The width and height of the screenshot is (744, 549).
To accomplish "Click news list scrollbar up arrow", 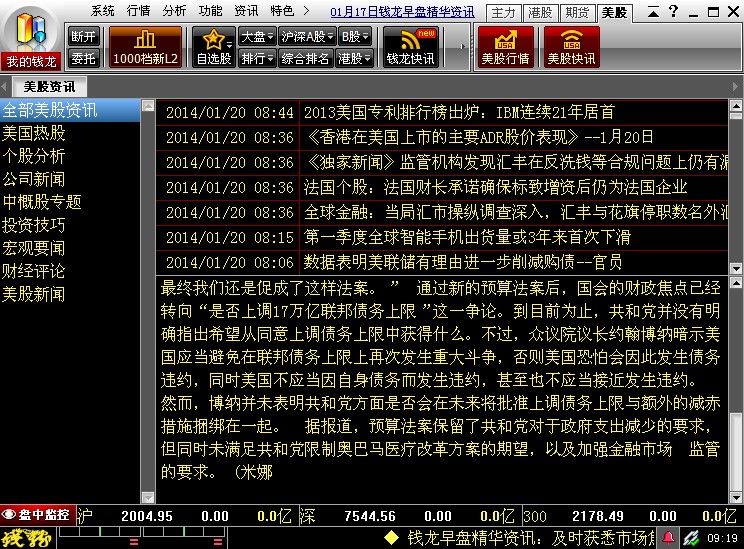I will [x=736, y=106].
